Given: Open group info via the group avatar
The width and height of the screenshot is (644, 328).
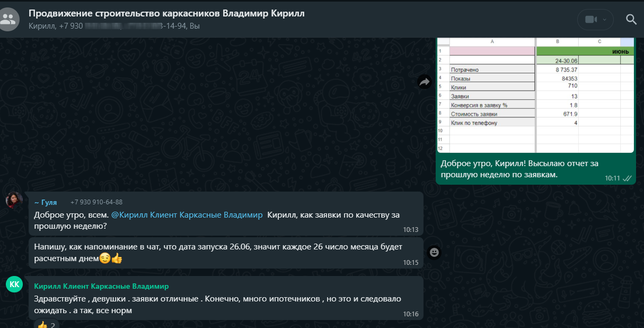Looking at the screenshot, I should pos(8,19).
